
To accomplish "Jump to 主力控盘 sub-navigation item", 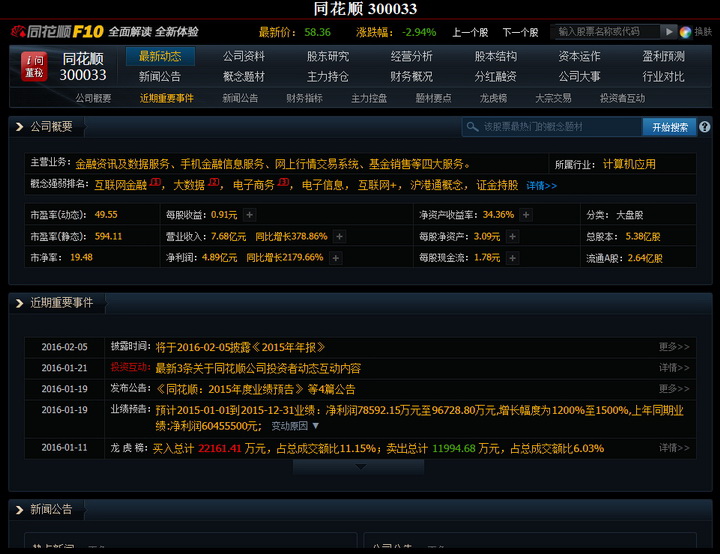I will point(369,98).
